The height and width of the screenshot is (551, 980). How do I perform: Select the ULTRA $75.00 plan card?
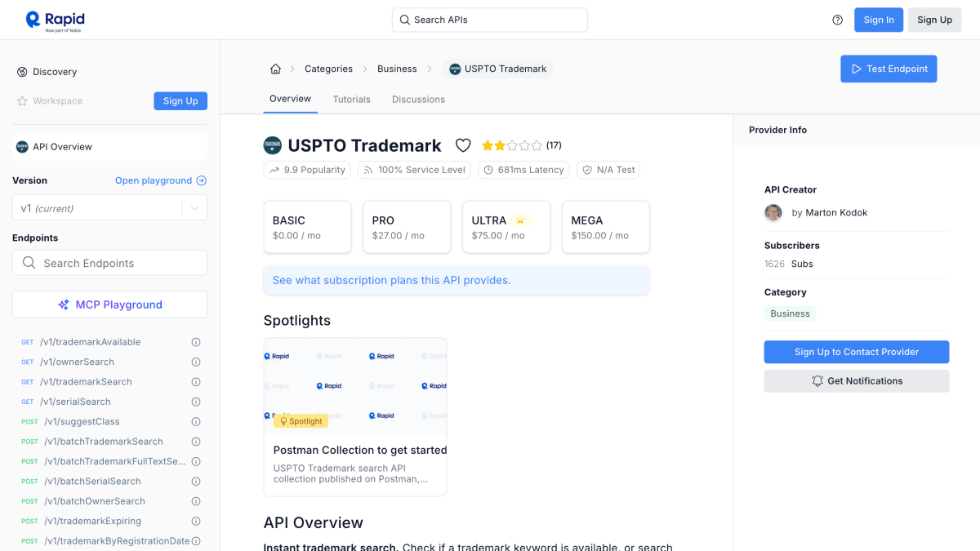[506, 227]
